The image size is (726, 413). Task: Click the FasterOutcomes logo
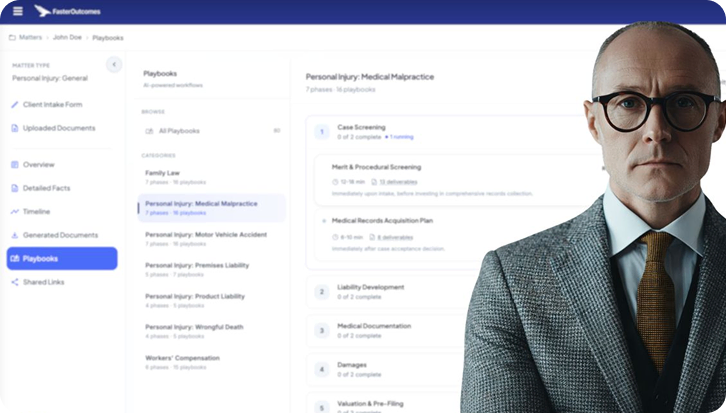[68, 11]
